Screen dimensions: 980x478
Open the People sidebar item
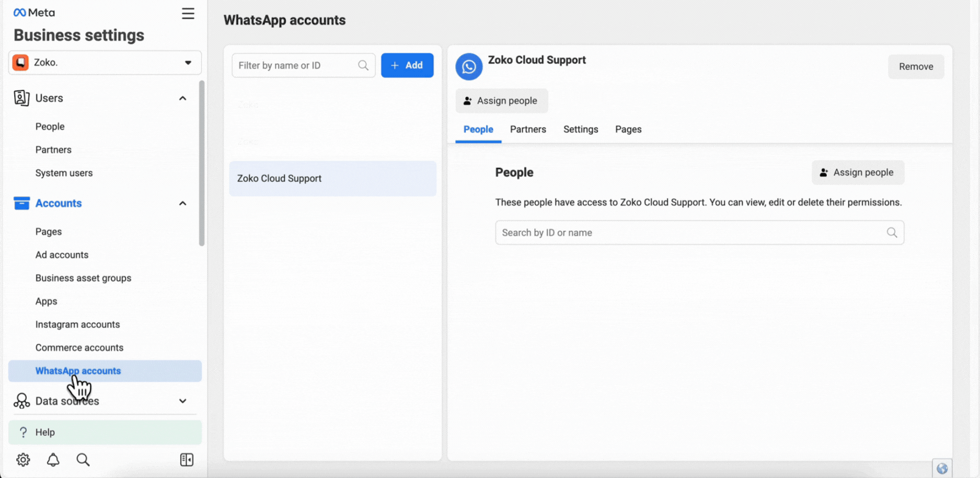point(50,126)
